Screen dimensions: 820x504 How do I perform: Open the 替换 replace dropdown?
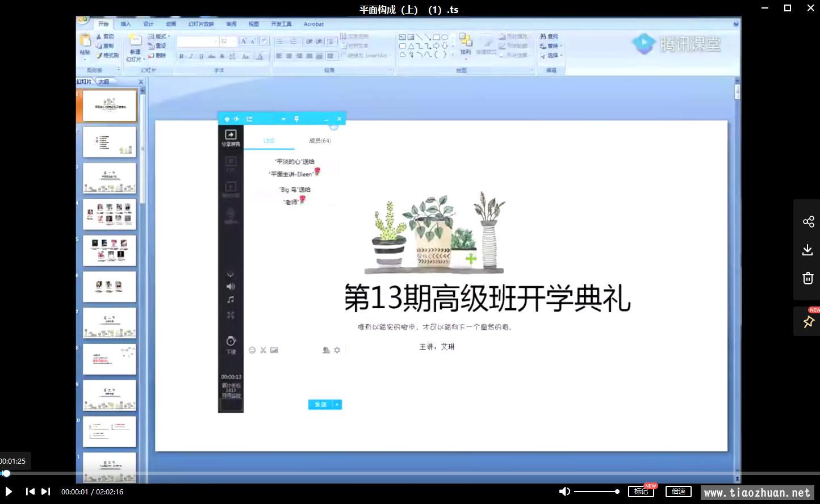click(x=551, y=46)
